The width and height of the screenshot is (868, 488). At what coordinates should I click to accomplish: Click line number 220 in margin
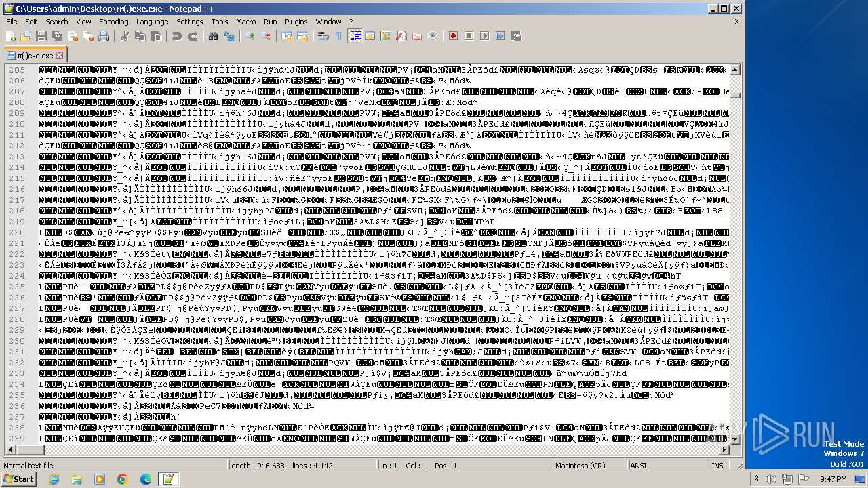(17, 232)
